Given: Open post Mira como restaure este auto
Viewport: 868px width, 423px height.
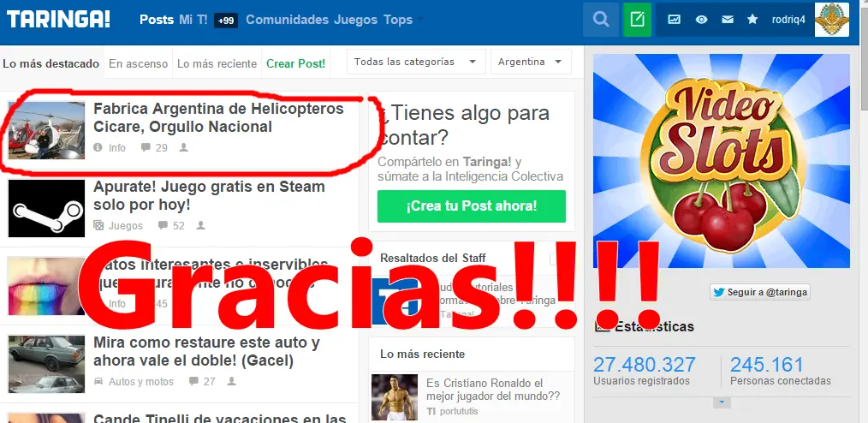Looking at the screenshot, I should [x=206, y=352].
